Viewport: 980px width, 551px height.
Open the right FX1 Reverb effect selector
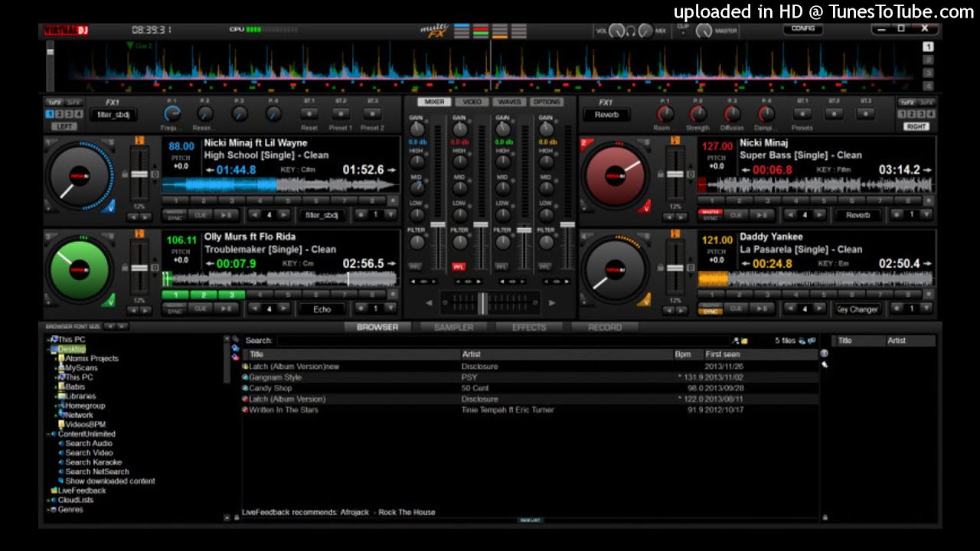coord(607,115)
